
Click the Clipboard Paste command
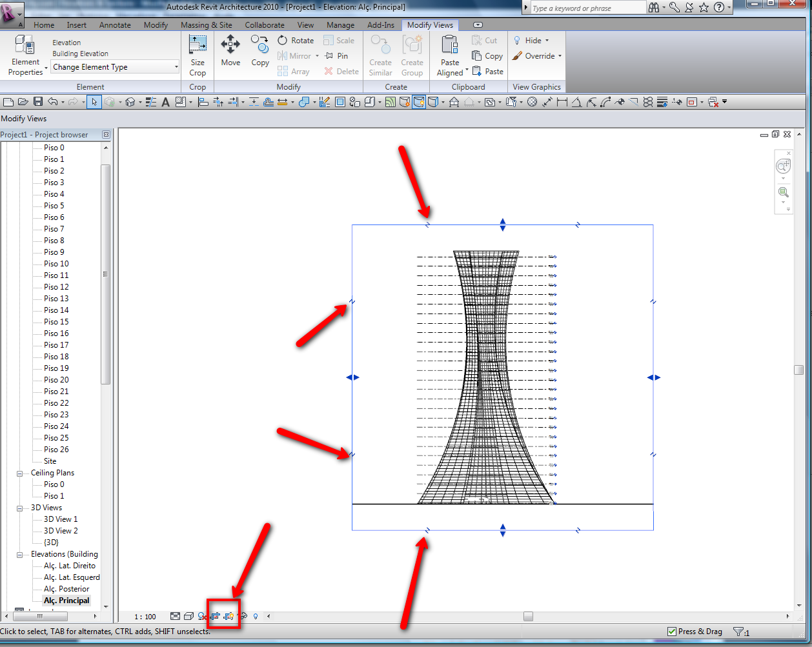(x=487, y=72)
